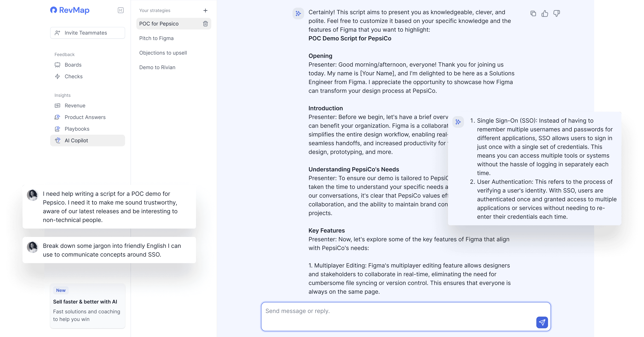644x337 pixels.
Task: Click the 'POC Demo Script for PepsiCo' title
Action: click(350, 38)
